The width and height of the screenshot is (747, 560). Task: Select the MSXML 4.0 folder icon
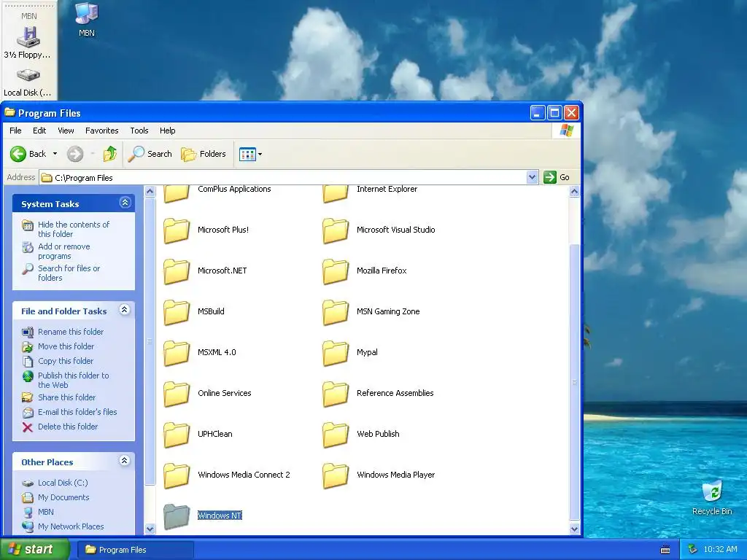pos(177,354)
